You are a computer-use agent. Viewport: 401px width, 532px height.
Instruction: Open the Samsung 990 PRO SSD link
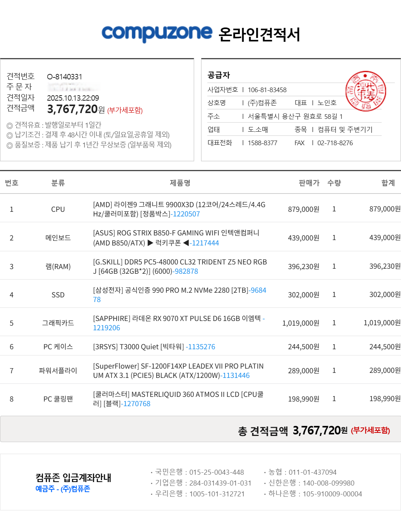click(258, 290)
